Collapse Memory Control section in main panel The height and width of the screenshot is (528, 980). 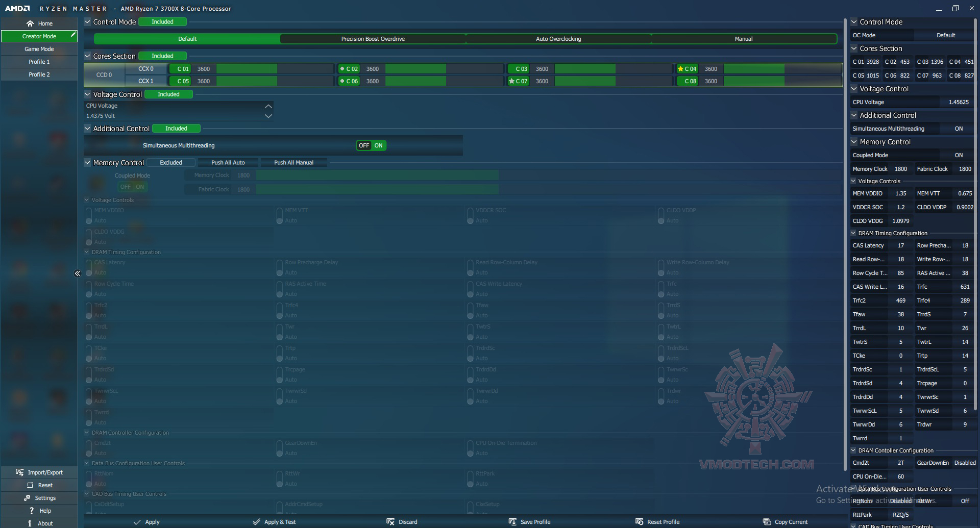(x=87, y=163)
